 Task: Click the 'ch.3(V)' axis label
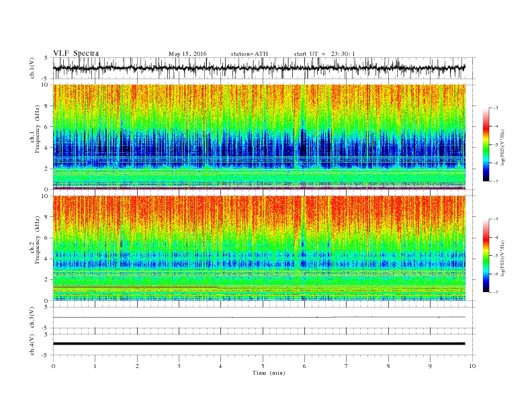tap(32, 318)
